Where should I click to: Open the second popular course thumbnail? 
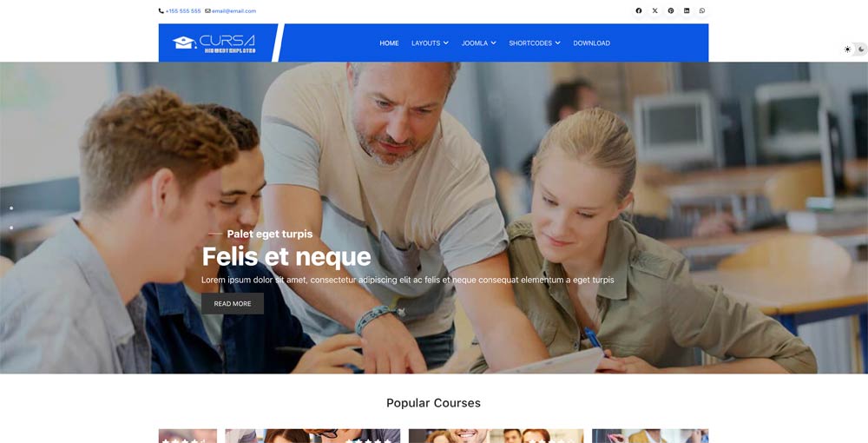point(312,436)
